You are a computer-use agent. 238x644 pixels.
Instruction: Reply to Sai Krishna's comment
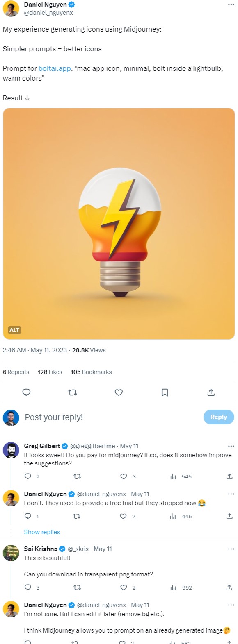(x=28, y=587)
